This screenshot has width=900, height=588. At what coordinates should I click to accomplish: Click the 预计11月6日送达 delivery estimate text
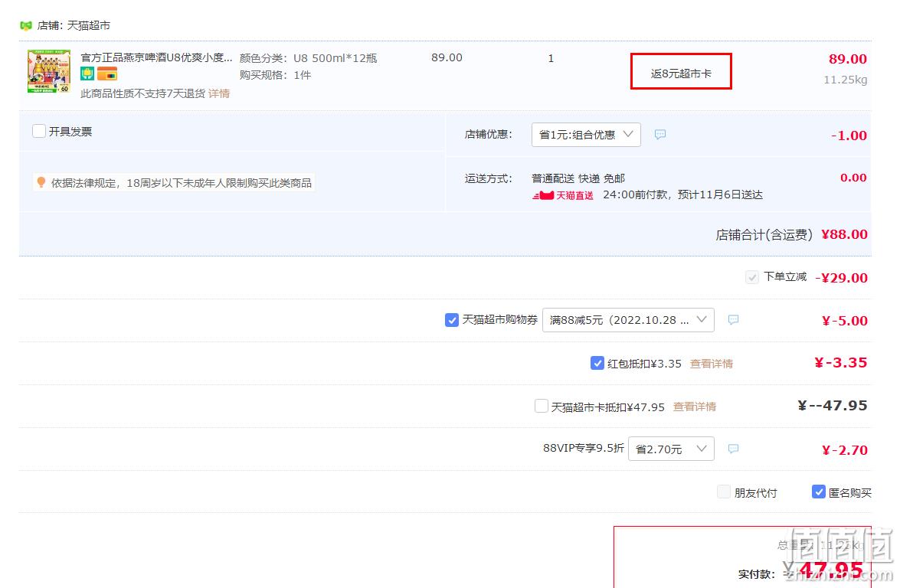pyautogui.click(x=720, y=195)
